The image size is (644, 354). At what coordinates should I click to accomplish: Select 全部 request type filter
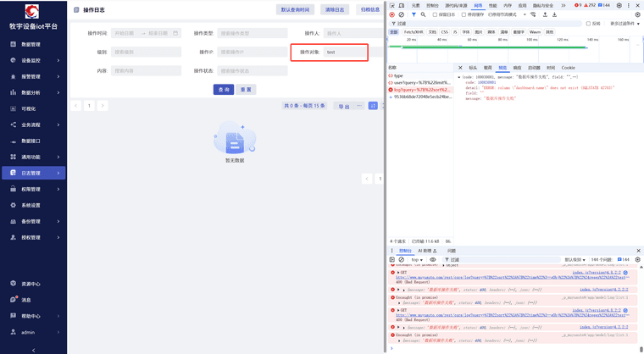tap(394, 31)
